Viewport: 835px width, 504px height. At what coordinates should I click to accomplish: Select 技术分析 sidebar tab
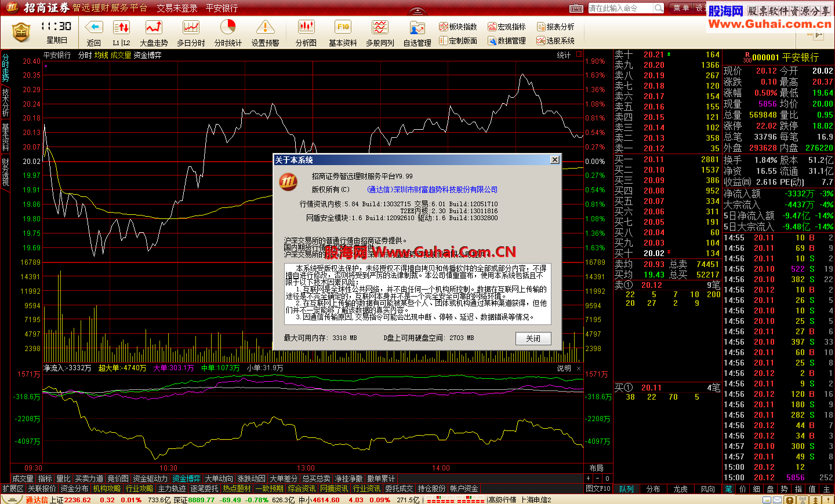(x=5, y=103)
